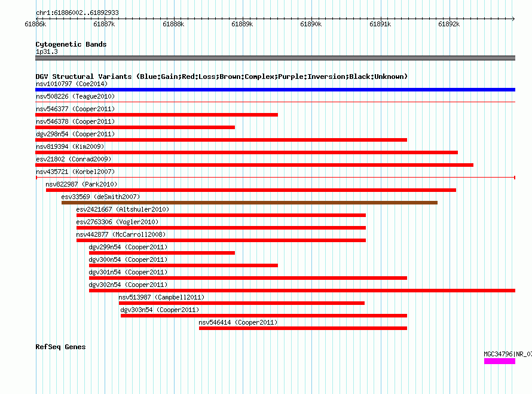
Task: Click the 1p31.3 band label
Action: 47,51
